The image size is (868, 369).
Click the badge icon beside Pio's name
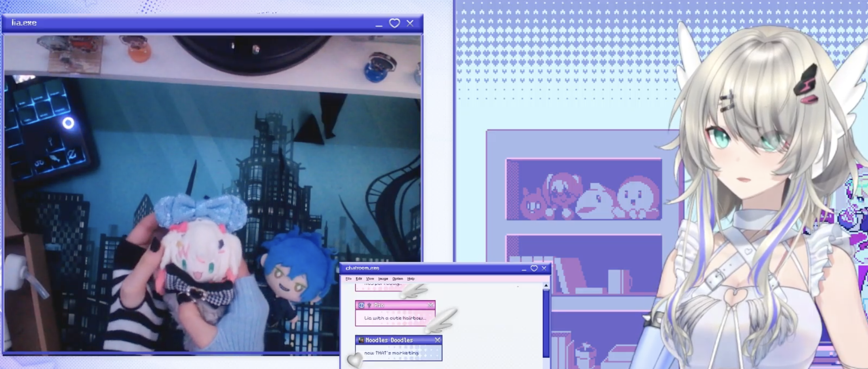pyautogui.click(x=369, y=305)
